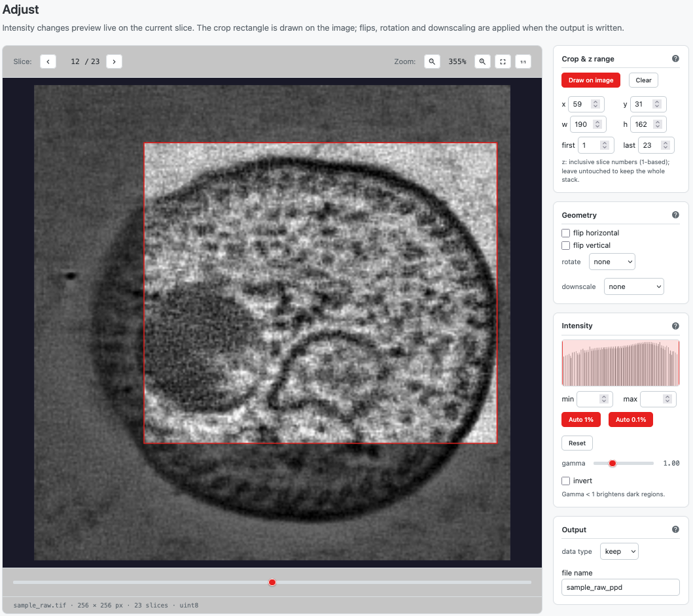The width and height of the screenshot is (693, 616).
Task: Focus the crop height field
Action: pos(649,124)
